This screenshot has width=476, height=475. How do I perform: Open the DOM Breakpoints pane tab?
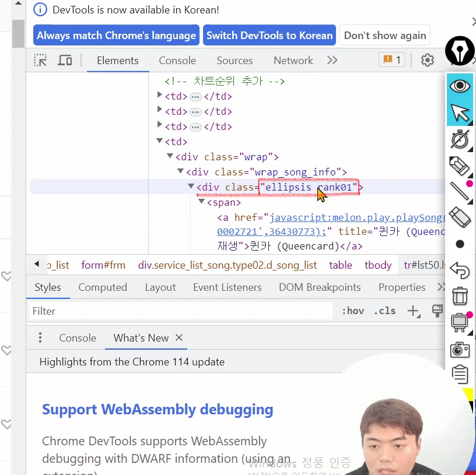point(320,287)
